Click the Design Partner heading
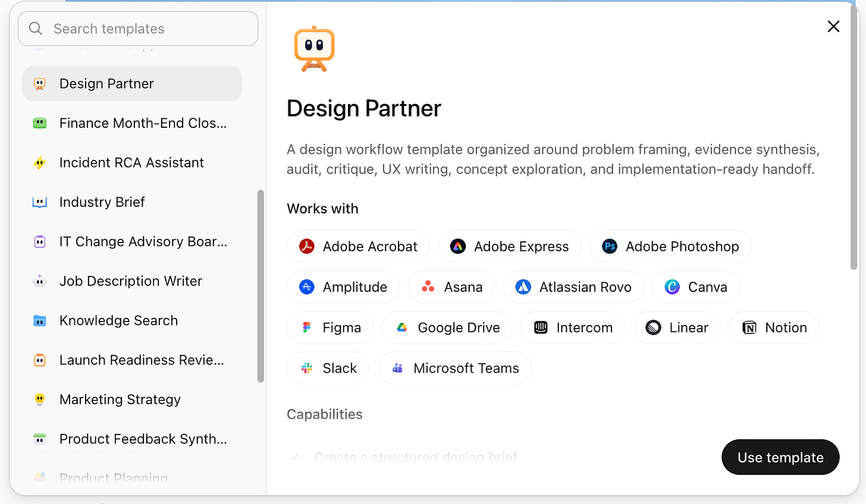866x504 pixels. point(364,109)
